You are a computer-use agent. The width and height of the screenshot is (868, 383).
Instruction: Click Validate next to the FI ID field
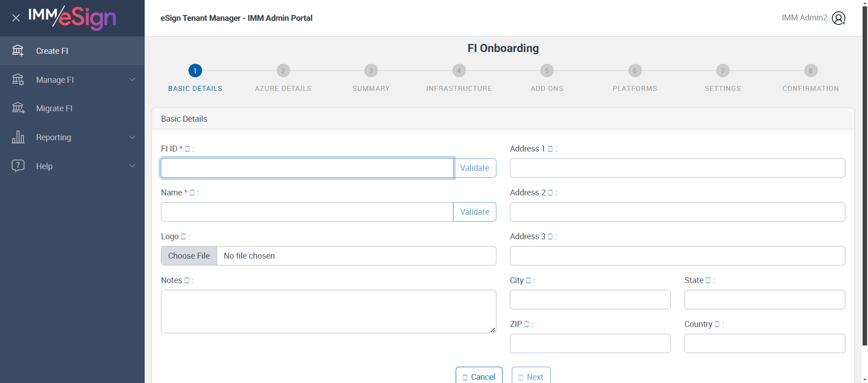tap(474, 168)
